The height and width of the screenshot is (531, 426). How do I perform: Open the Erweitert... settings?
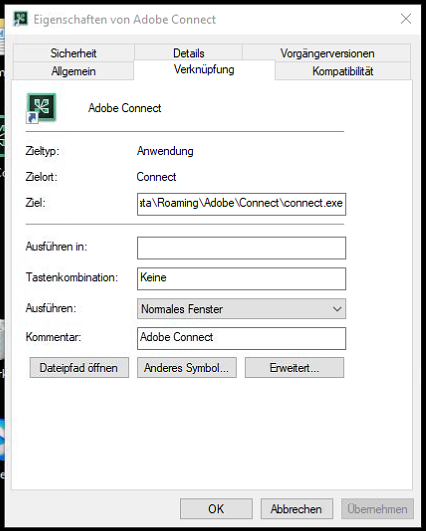(294, 367)
